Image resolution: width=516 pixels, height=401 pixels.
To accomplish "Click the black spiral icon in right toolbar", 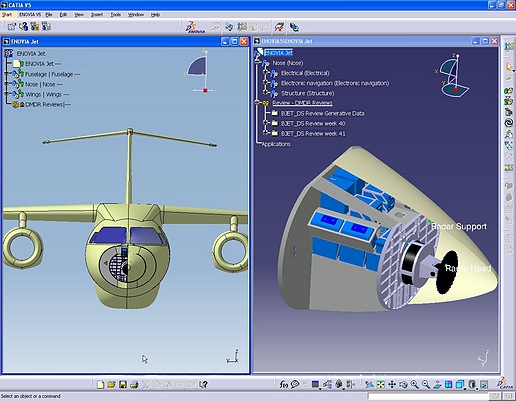I will (x=509, y=123).
